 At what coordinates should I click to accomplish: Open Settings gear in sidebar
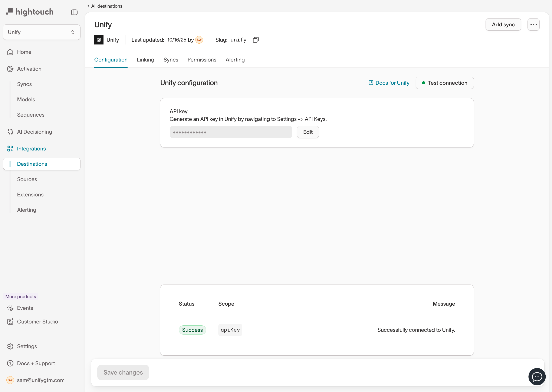click(10, 346)
